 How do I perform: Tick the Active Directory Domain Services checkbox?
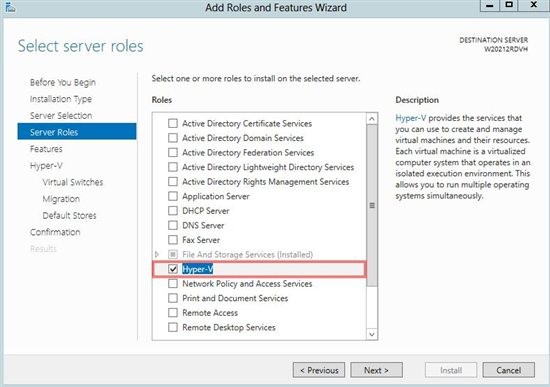[173, 138]
